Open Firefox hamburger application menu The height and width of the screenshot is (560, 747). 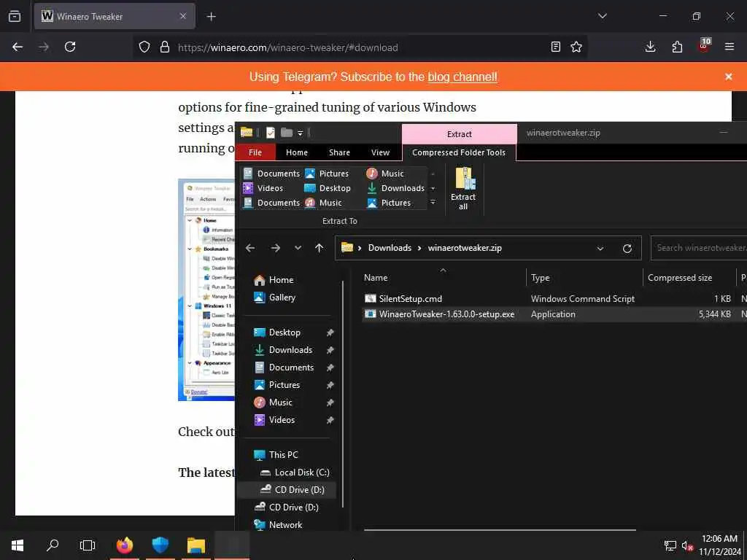[729, 47]
